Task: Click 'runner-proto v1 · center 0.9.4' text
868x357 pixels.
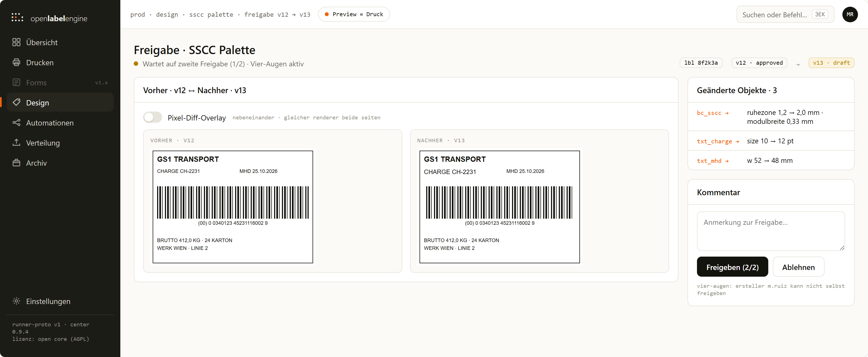Action: (x=50, y=328)
